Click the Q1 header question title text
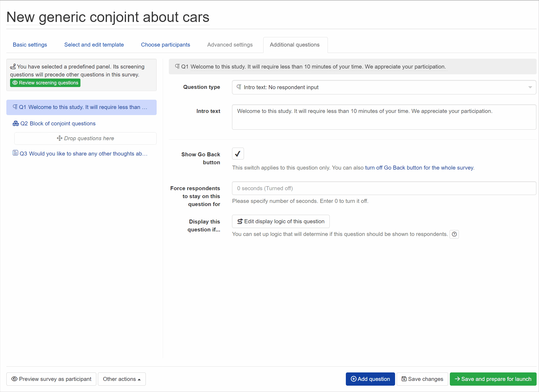The width and height of the screenshot is (539, 392). pyautogui.click(x=318, y=67)
